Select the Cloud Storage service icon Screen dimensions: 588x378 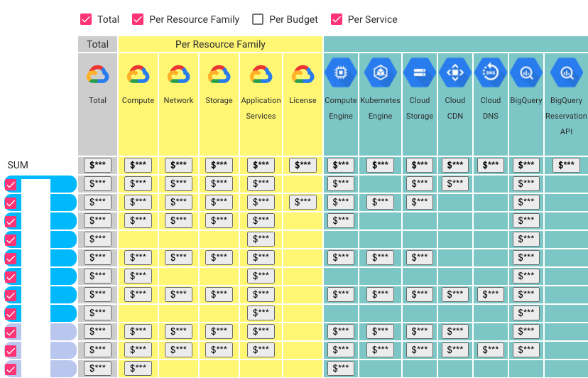[419, 72]
